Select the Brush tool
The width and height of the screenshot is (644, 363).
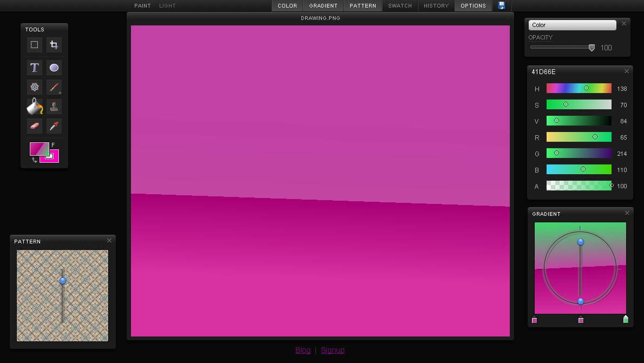pyautogui.click(x=54, y=87)
